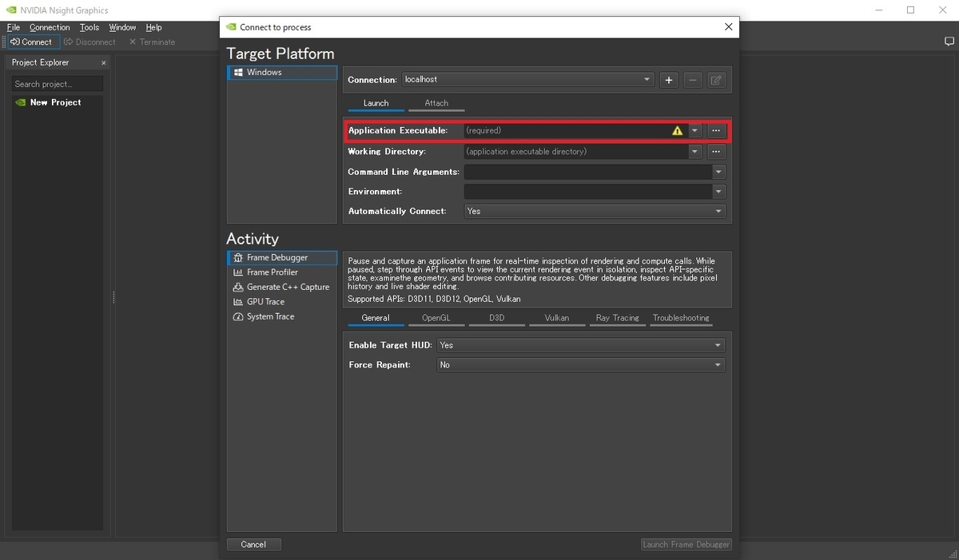Close the Connect to process dialog
This screenshot has height=560, width=959.
pyautogui.click(x=728, y=26)
